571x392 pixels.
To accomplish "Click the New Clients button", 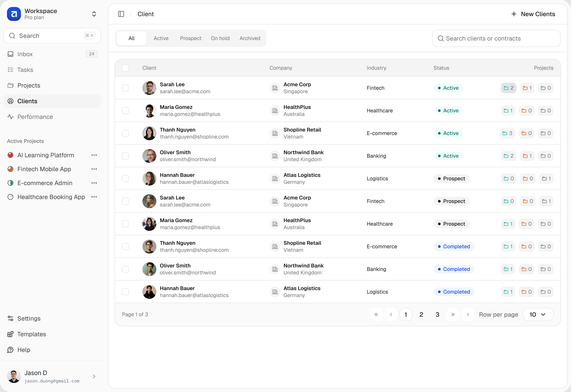I will (x=533, y=14).
